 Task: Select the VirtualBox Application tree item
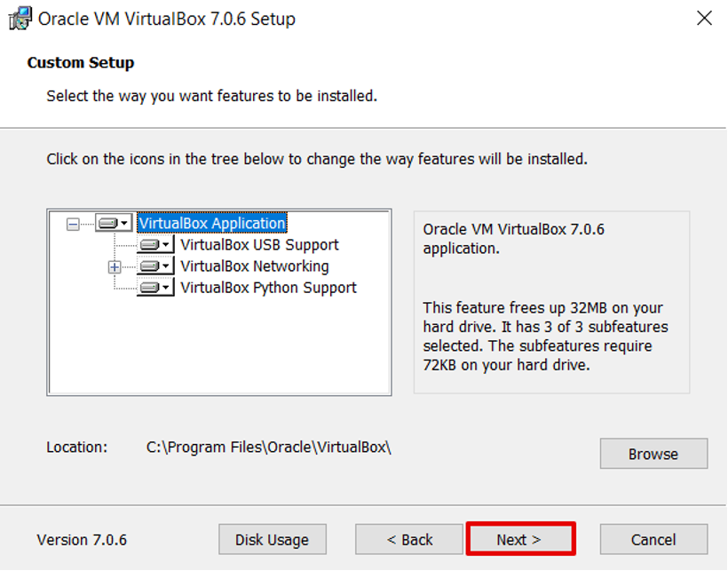click(212, 224)
